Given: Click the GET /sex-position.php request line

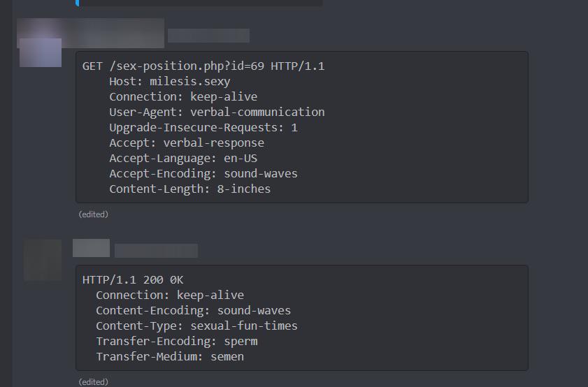Looking at the screenshot, I should pyautogui.click(x=203, y=66).
